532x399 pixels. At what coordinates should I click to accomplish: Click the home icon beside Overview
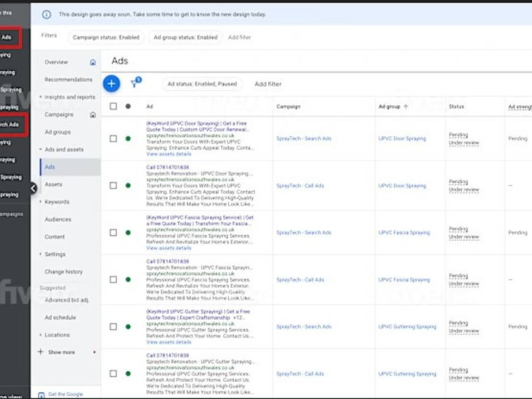click(93, 62)
